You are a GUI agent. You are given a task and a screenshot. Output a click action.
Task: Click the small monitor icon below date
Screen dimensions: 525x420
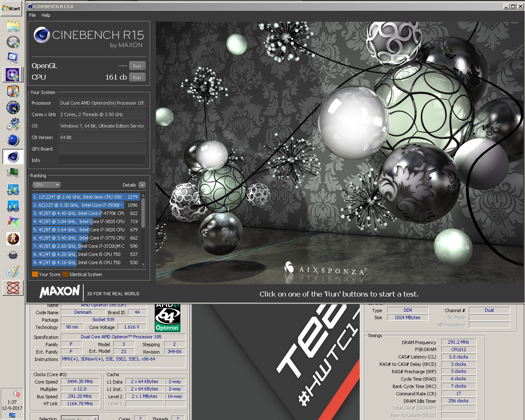[x=12, y=415]
